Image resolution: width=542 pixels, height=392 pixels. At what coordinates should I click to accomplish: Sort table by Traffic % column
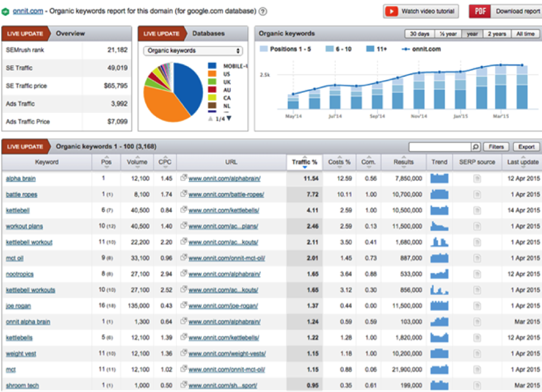tap(304, 162)
